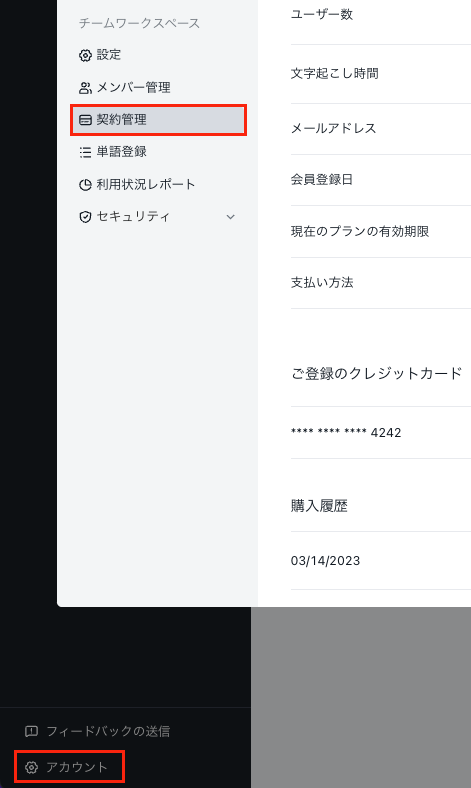Click the gear icon beside アカウント
The width and height of the screenshot is (471, 788).
[x=31, y=767]
